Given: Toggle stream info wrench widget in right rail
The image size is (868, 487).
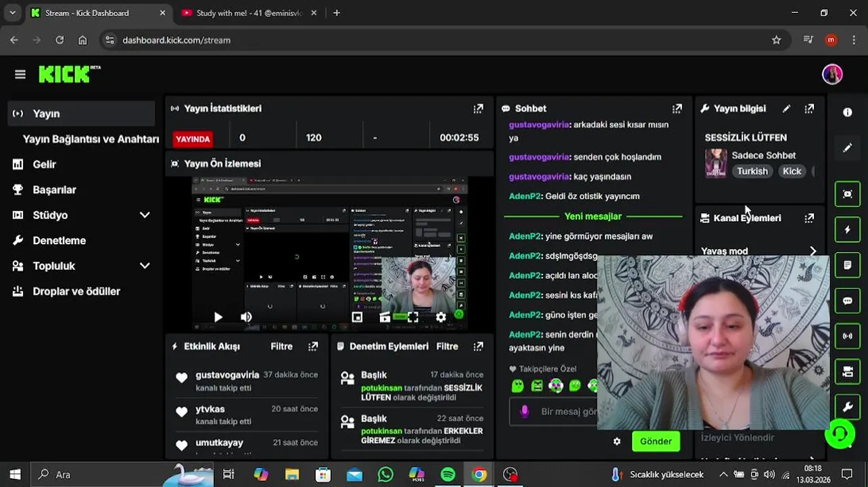Looking at the screenshot, I should 847,407.
